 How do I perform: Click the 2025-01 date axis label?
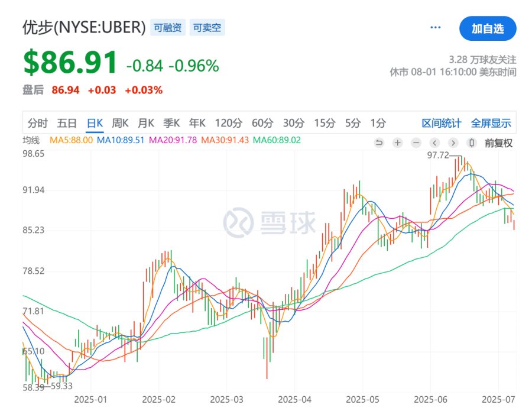(90, 399)
